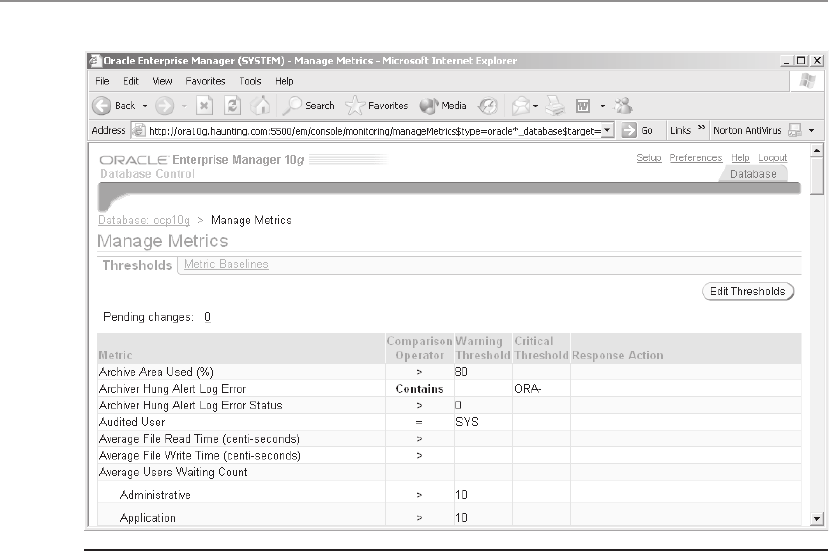The height and width of the screenshot is (551, 829).
Task: Open the address bar URL dropdown
Action: (x=607, y=130)
